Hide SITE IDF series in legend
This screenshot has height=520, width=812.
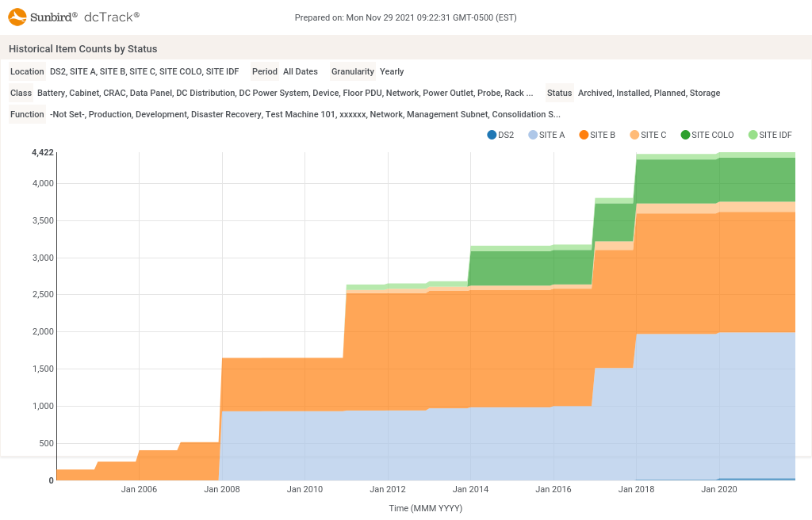point(769,135)
